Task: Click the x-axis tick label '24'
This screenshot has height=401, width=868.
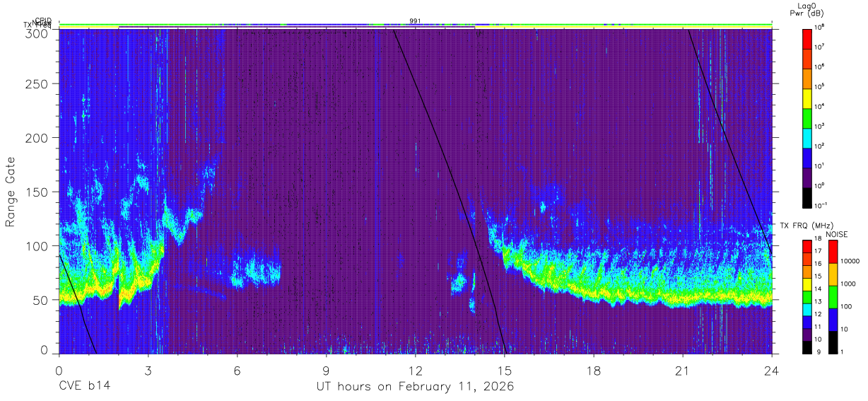Action: pyautogui.click(x=771, y=371)
